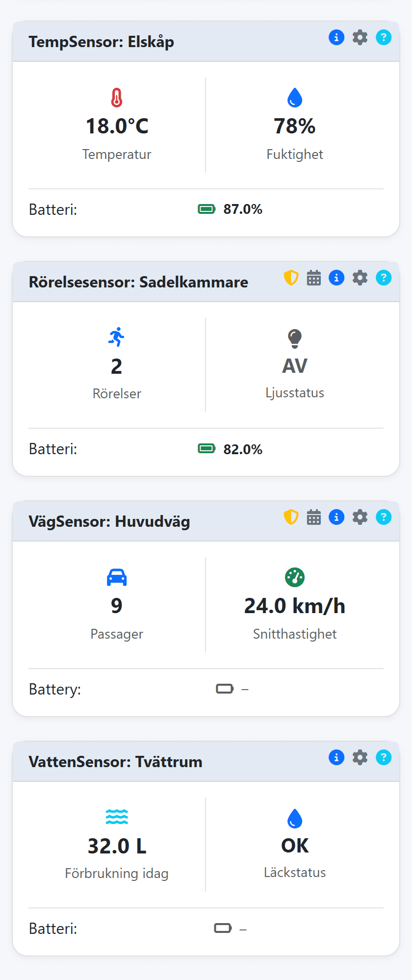
Task: Open settings gear for TempSensor Elskåp
Action: 360,37
